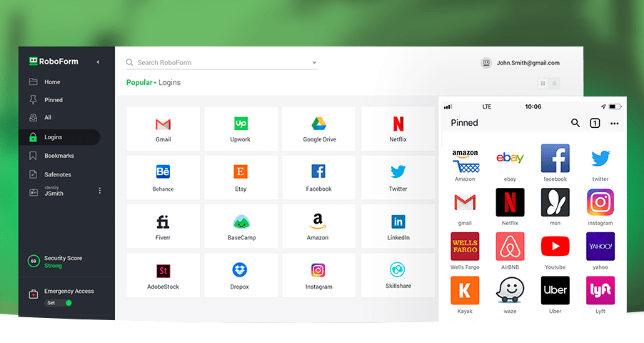The width and height of the screenshot is (644, 343).
Task: Select the Dropbox login tile
Action: pyautogui.click(x=240, y=275)
